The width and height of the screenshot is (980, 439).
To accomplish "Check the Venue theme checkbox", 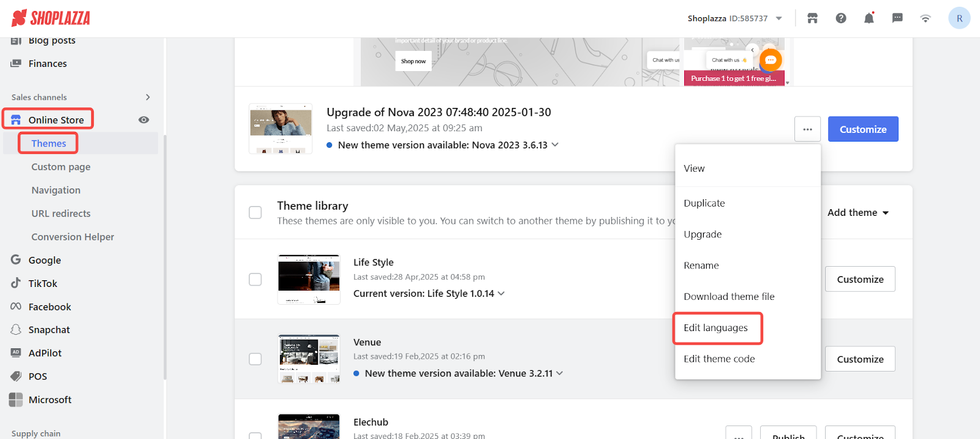I will pos(255,359).
